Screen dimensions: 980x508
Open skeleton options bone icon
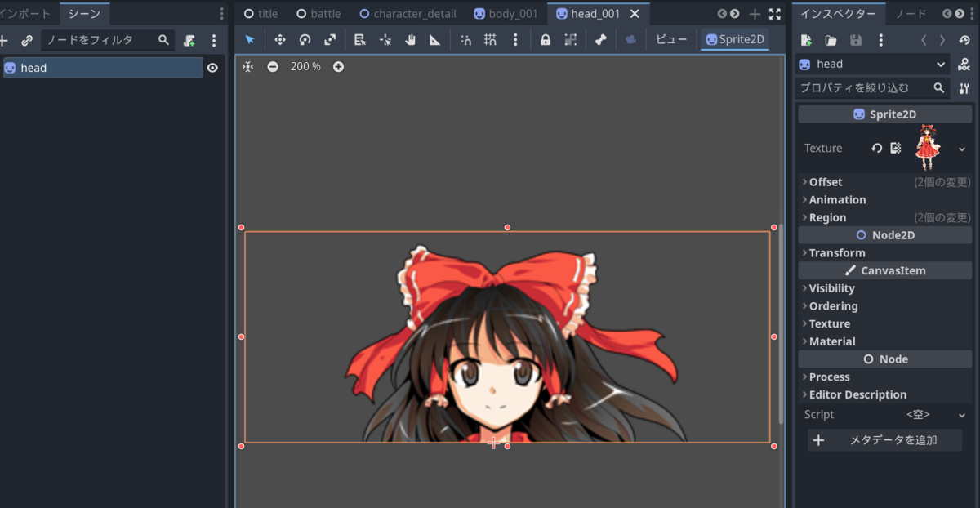point(600,39)
